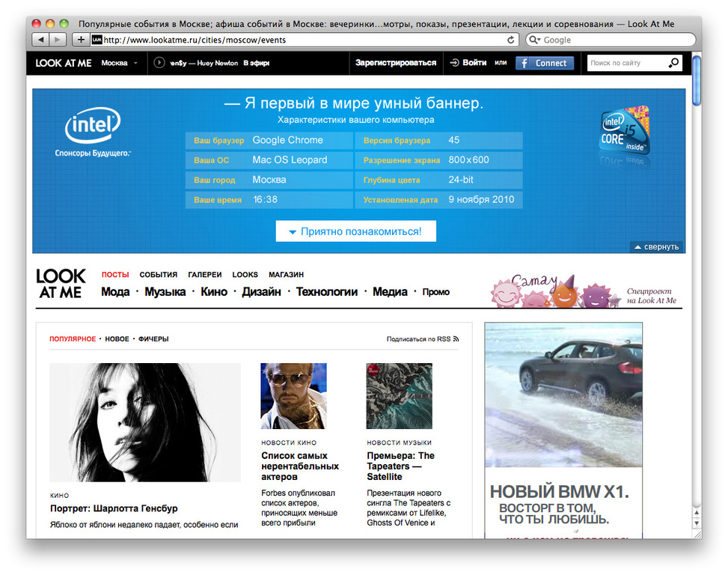Click the LOOK AT ME logo in black bar
This screenshot has height=575, width=728.
click(64, 63)
